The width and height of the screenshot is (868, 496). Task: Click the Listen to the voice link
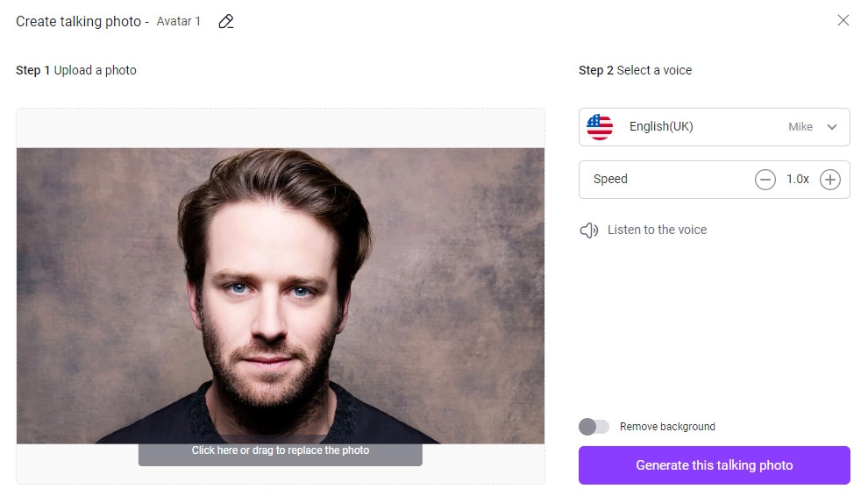pyautogui.click(x=657, y=230)
